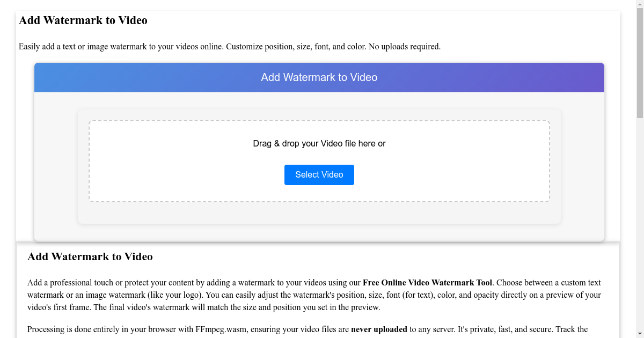Click the scrollbar track below the thumb
644x338 pixels.
click(x=640, y=215)
